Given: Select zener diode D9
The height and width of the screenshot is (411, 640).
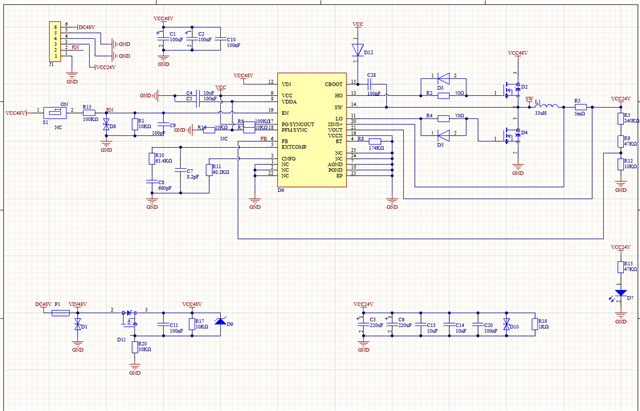Looking at the screenshot, I should (220, 321).
